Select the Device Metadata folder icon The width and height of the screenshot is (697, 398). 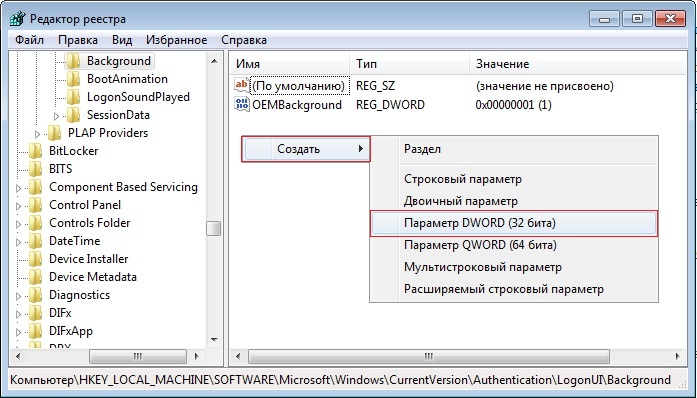pyautogui.click(x=36, y=277)
